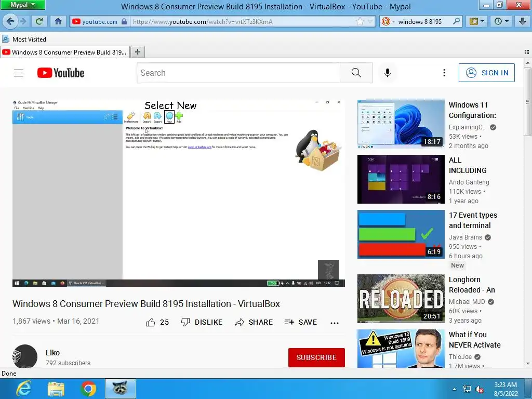Open the Longhorn Reloaded title link

pyautogui.click(x=472, y=285)
